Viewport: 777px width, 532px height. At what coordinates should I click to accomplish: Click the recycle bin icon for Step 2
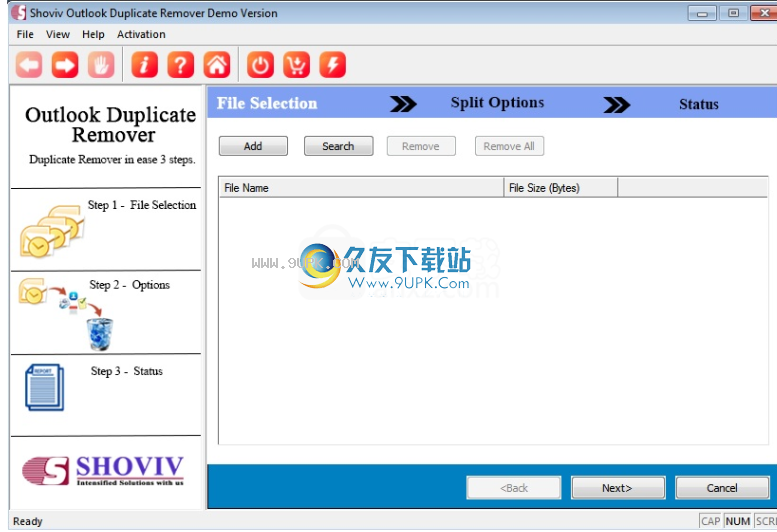[100, 334]
